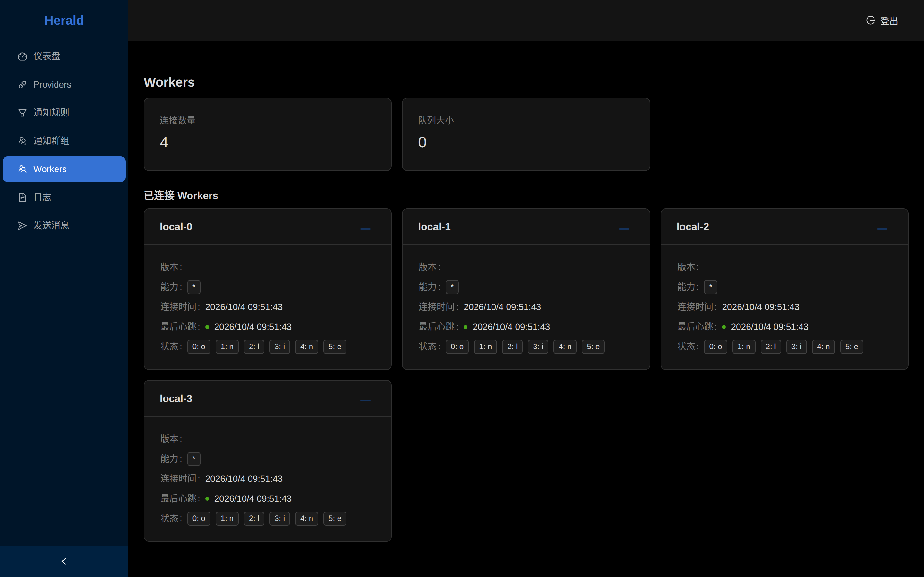Click the paper-plane icon for 发送消息
This screenshot has width=924, height=577.
pyautogui.click(x=22, y=226)
